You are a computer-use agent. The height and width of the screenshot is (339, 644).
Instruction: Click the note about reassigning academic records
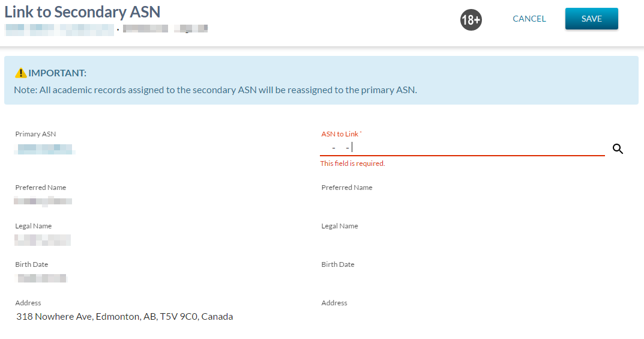tap(215, 90)
